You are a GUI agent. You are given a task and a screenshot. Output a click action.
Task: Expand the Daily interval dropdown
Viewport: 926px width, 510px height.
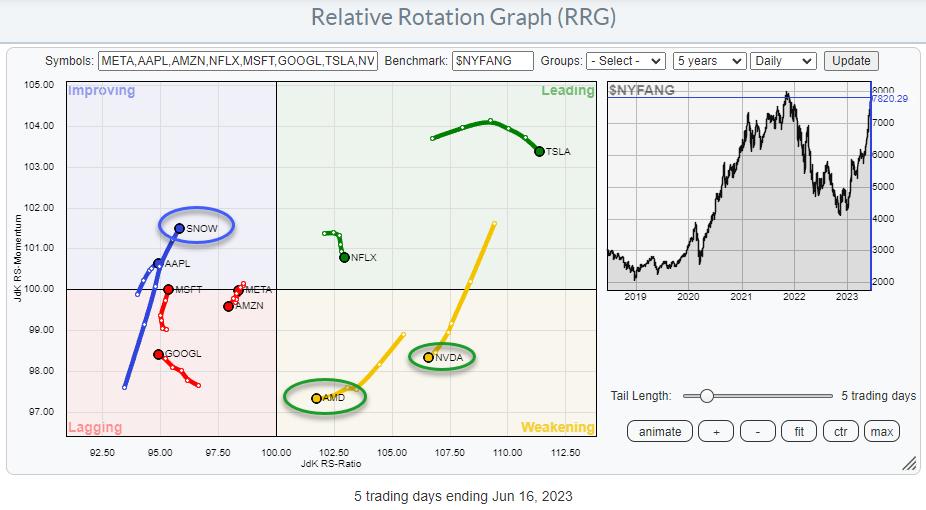[782, 61]
